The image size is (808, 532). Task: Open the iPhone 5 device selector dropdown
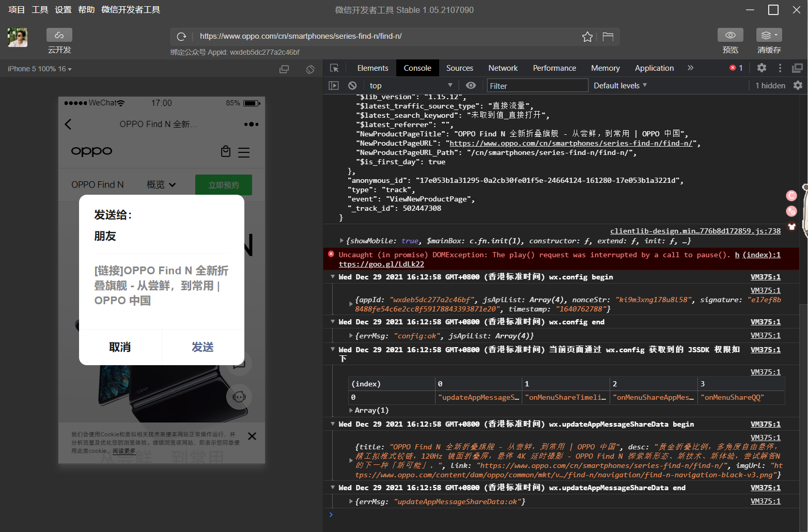[x=40, y=69]
